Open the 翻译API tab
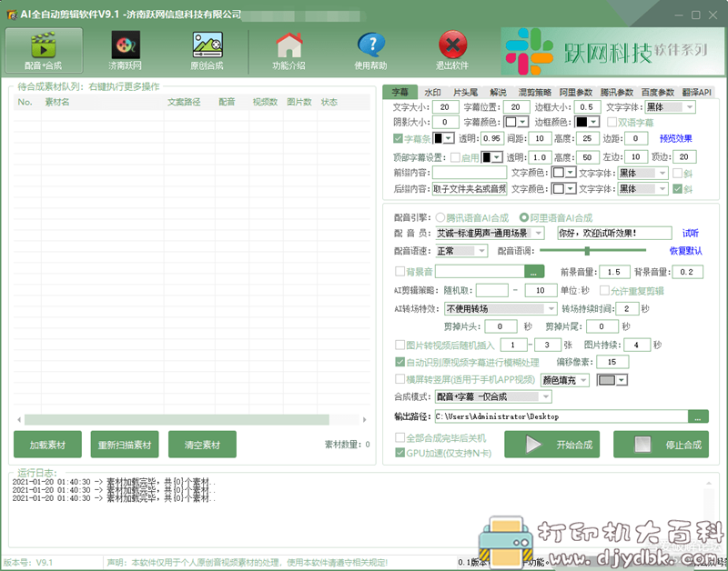Screen dimensions: 728x571 [x=696, y=93]
